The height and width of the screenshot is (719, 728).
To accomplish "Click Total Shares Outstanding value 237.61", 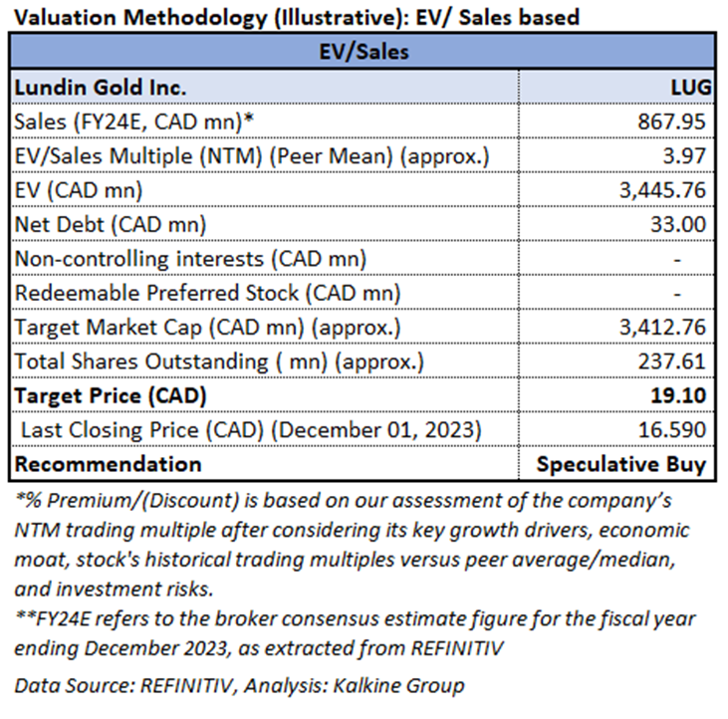I will point(678,361).
